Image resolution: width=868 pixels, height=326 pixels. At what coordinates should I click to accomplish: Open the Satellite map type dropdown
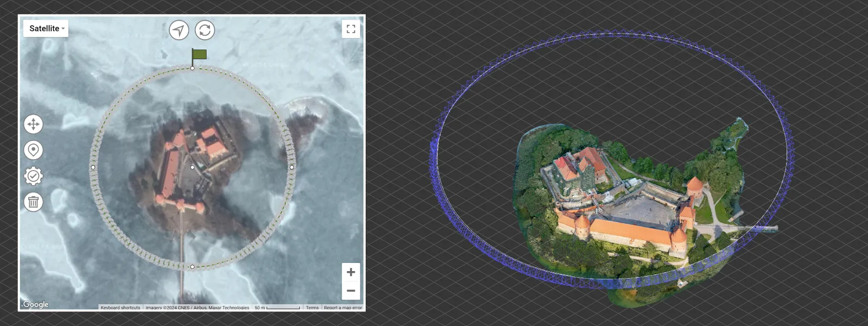[46, 28]
